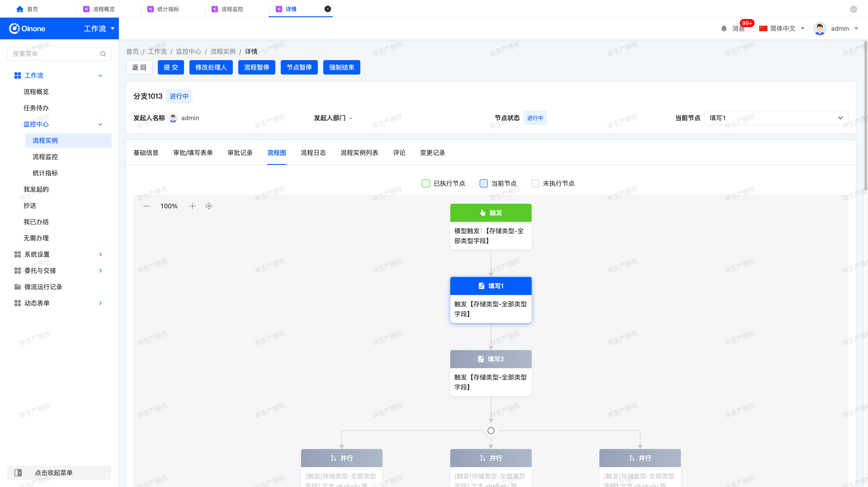Click the zoom out minus icon
Viewport: 868px width, 487px height.
146,206
